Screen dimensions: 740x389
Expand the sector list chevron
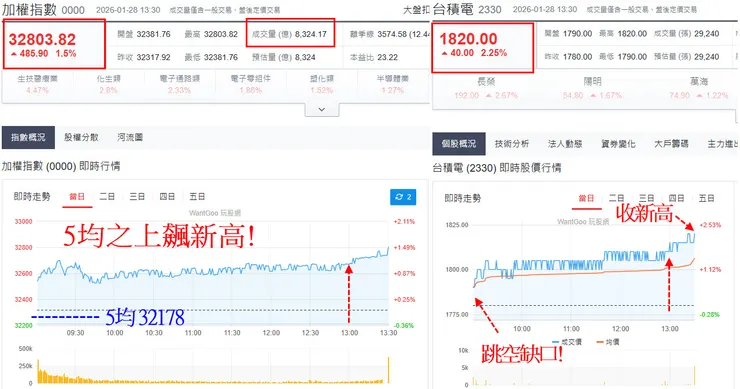tap(322, 110)
